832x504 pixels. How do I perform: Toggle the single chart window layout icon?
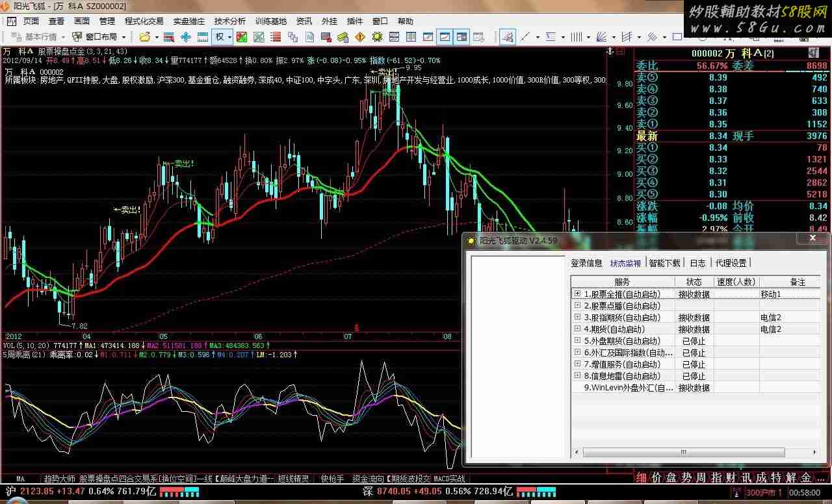445,37
